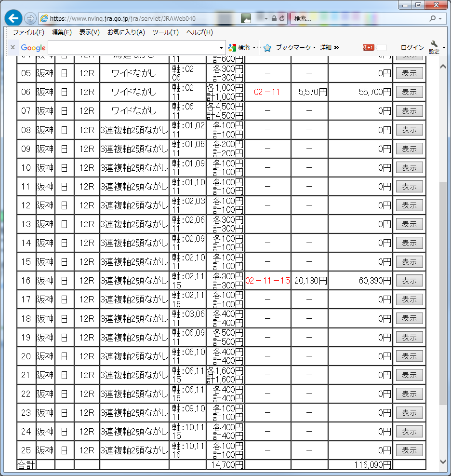Click the scrollbar down arrow

443,462
